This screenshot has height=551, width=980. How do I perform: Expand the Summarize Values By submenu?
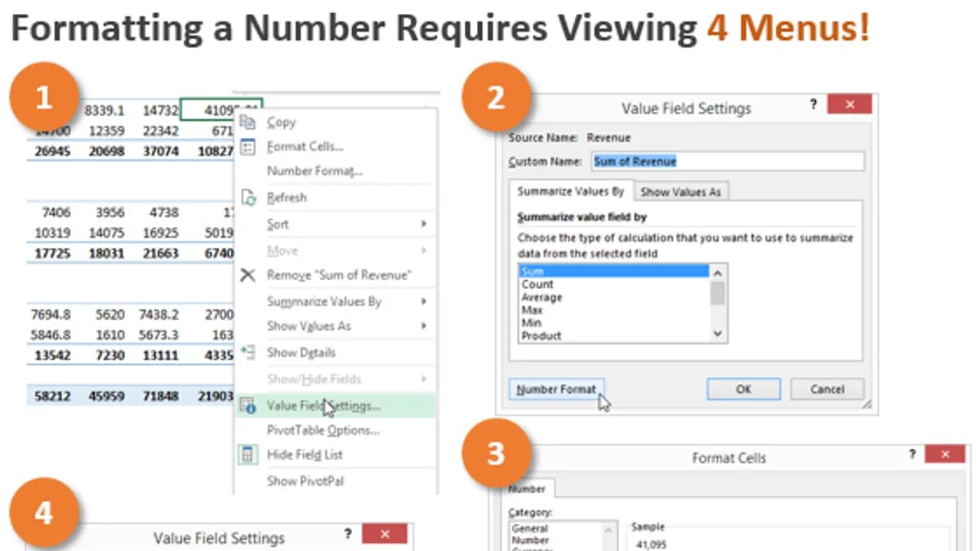click(423, 301)
